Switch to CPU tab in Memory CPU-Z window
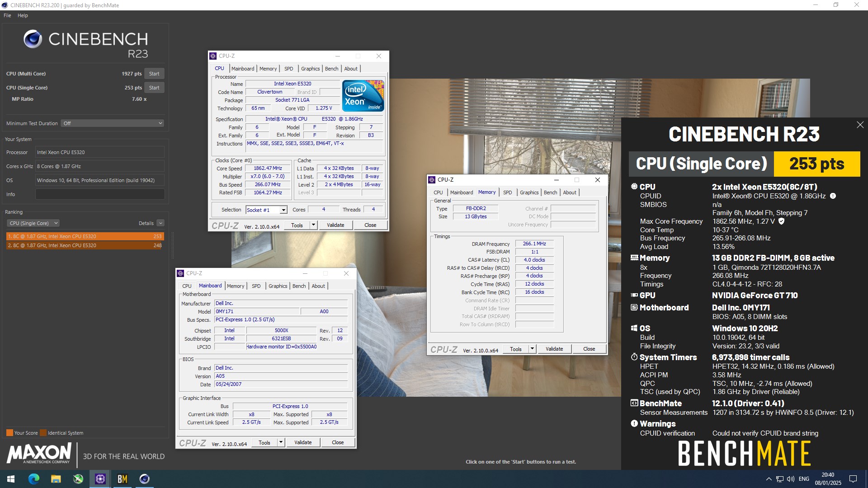The image size is (868, 488). [438, 192]
